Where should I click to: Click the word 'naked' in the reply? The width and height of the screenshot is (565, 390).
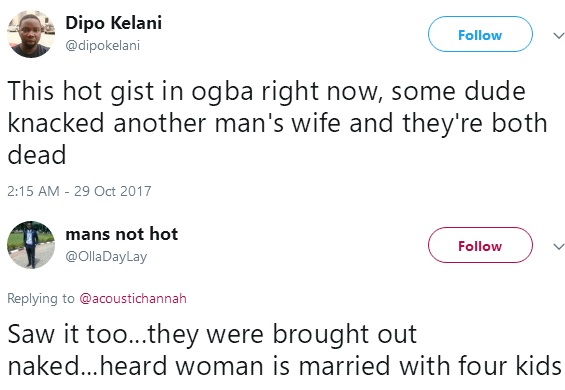click(x=43, y=366)
